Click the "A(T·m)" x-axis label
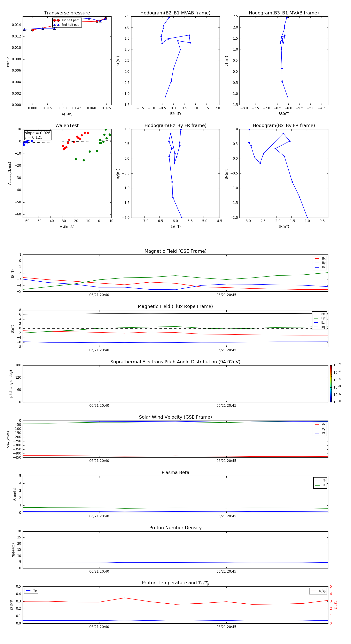Viewport: 351px width, 644px height. pyautogui.click(x=67, y=114)
